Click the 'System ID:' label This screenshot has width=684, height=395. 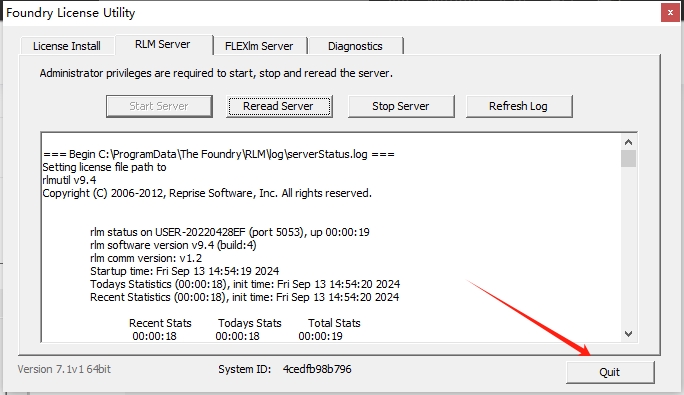coord(245,369)
